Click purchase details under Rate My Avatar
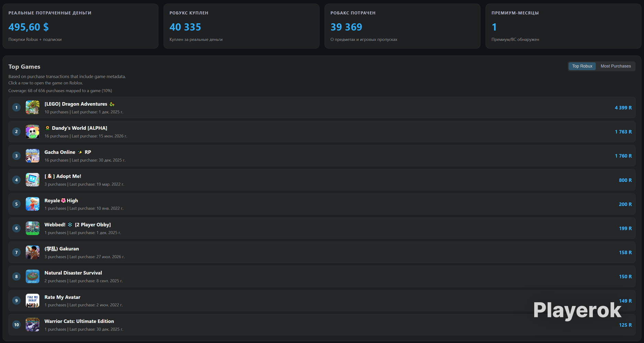This screenshot has height=343, width=644. pyautogui.click(x=83, y=305)
